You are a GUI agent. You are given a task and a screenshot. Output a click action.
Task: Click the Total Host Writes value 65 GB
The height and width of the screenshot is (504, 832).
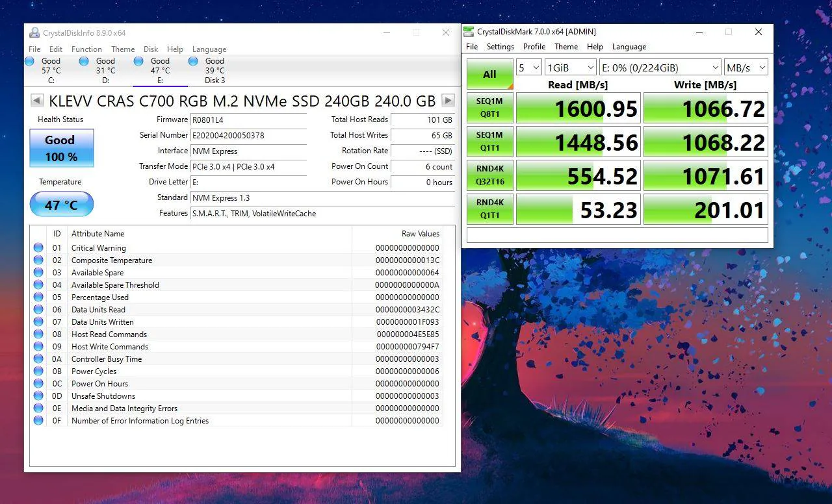(x=423, y=135)
